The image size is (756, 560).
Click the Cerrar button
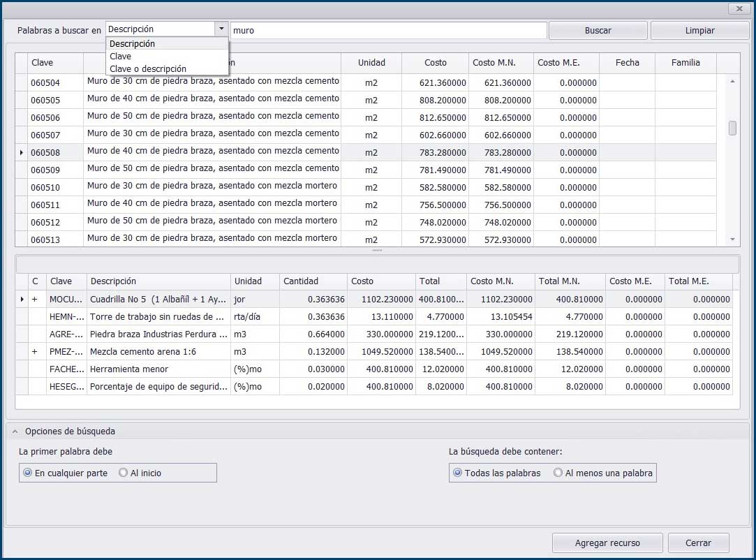(x=698, y=543)
